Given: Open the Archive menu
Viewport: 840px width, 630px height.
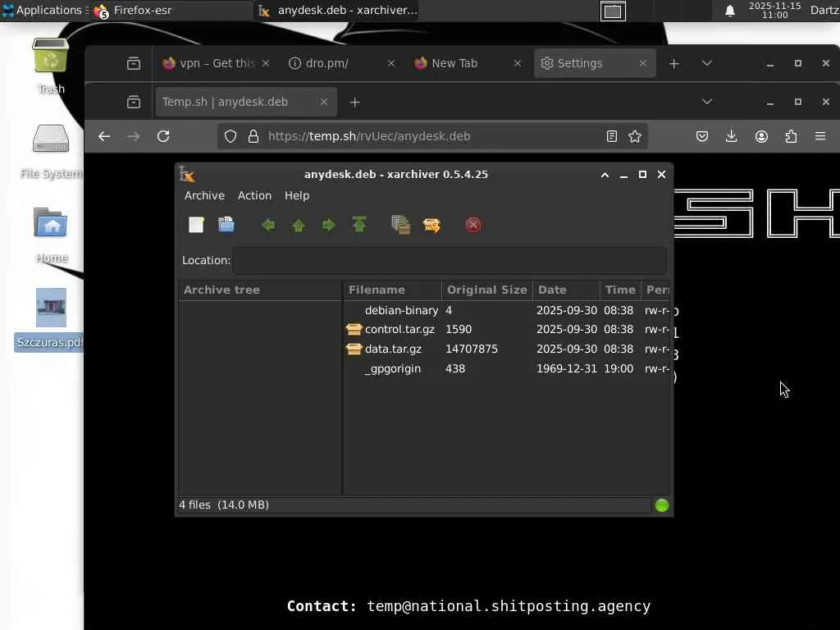Looking at the screenshot, I should click(204, 195).
